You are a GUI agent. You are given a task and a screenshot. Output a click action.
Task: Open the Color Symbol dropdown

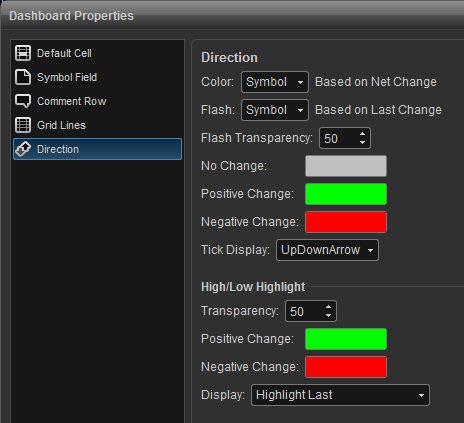pyautogui.click(x=275, y=82)
